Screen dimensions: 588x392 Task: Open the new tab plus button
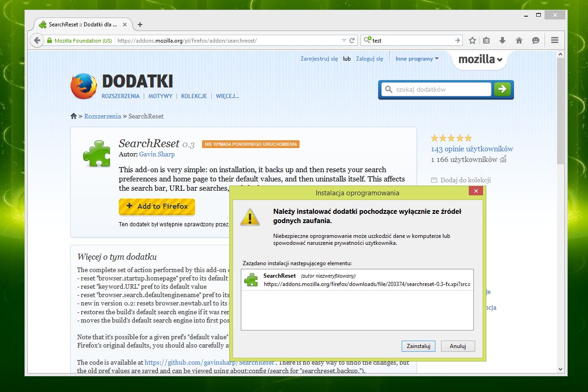pos(140,25)
